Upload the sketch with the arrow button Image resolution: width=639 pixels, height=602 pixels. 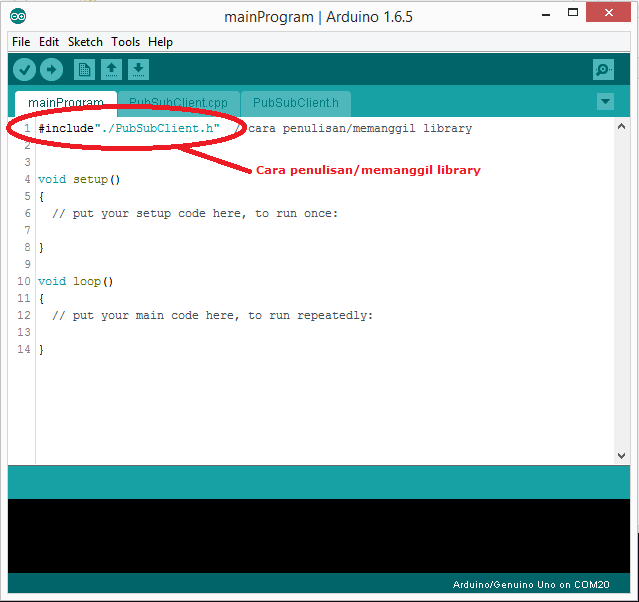[x=51, y=70]
